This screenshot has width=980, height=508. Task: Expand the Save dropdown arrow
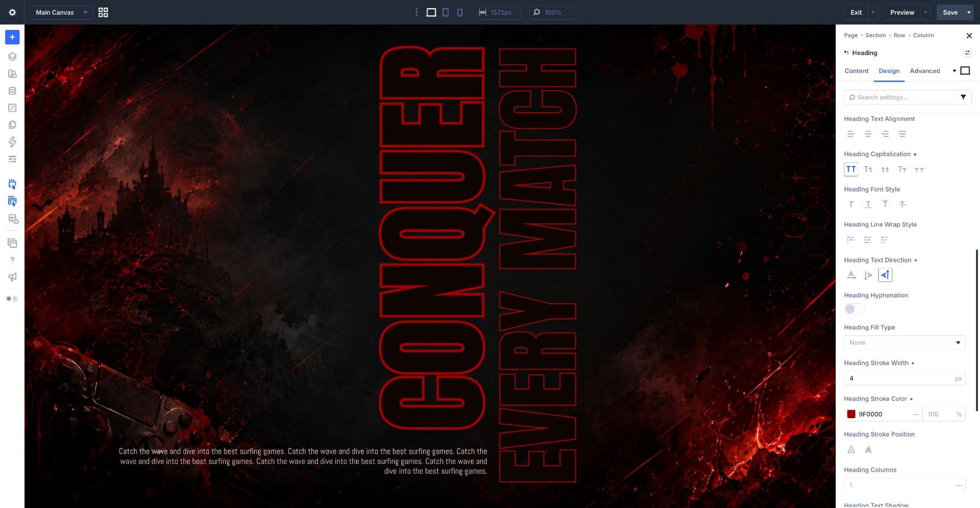[969, 12]
